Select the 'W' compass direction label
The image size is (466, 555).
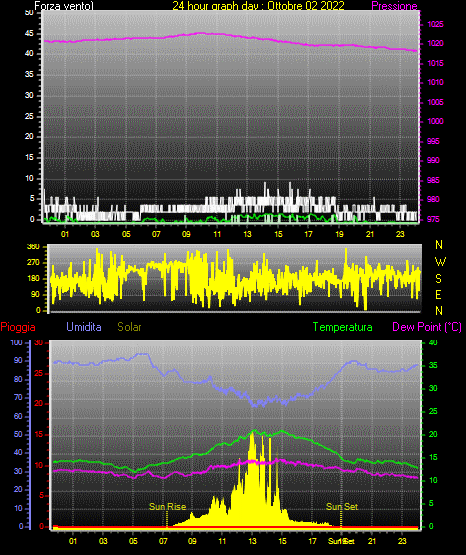(x=440, y=262)
